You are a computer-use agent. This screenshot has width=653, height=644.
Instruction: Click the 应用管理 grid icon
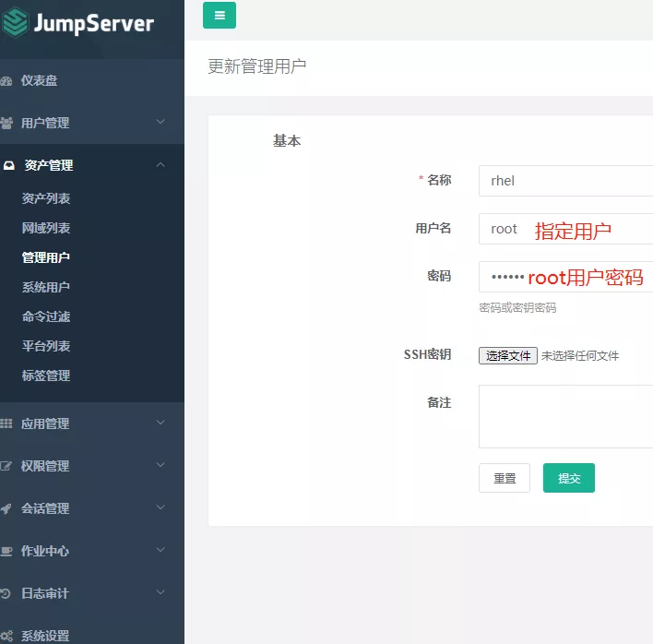pyautogui.click(x=6, y=424)
